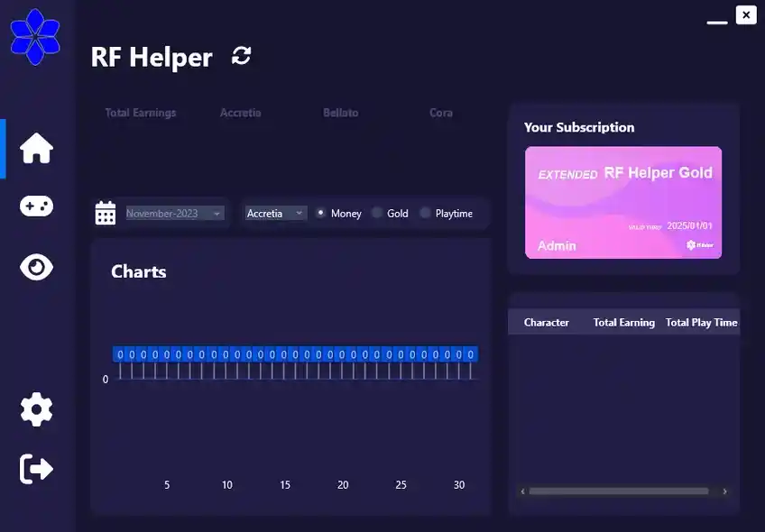Click the blue flower app logo
Image resolution: width=765 pixels, height=532 pixels.
point(36,36)
